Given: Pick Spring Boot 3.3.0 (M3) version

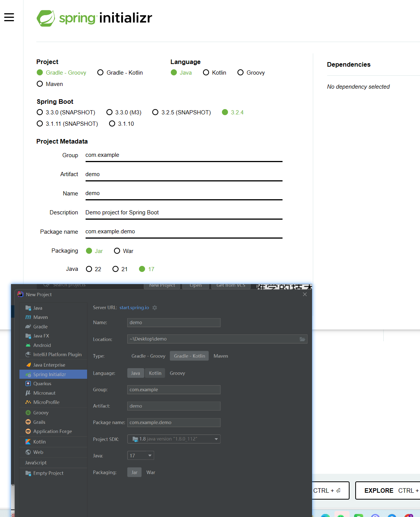Looking at the screenshot, I should (x=109, y=112).
